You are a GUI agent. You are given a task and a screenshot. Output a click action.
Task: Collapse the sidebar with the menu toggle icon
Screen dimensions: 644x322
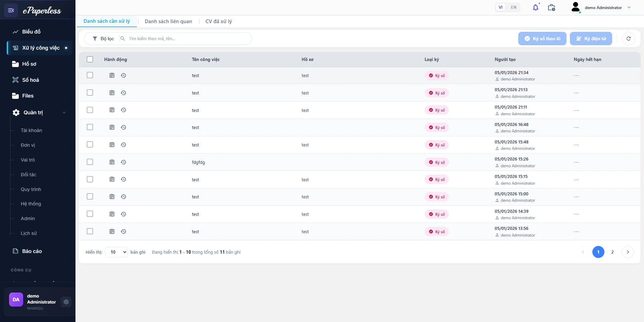pyautogui.click(x=11, y=10)
